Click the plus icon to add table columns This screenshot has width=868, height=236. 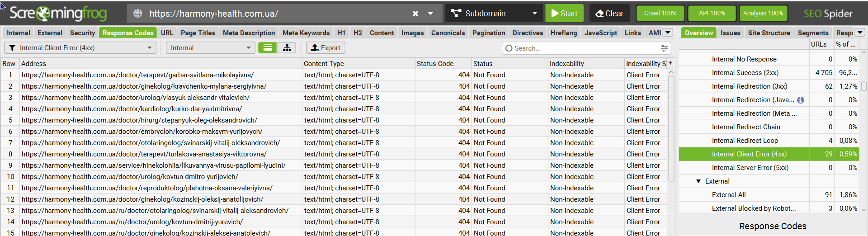670,63
